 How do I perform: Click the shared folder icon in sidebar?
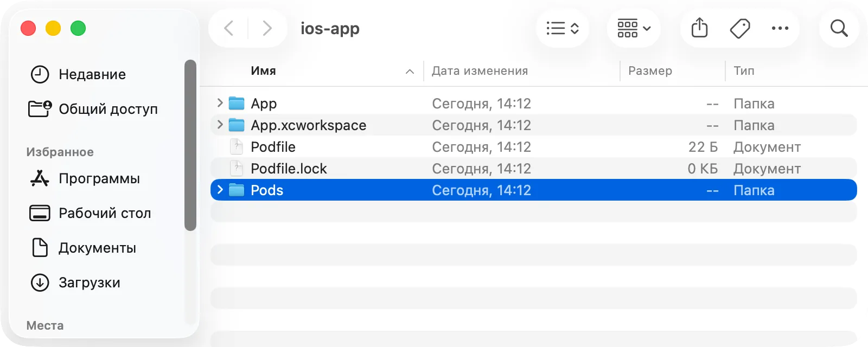(x=40, y=109)
